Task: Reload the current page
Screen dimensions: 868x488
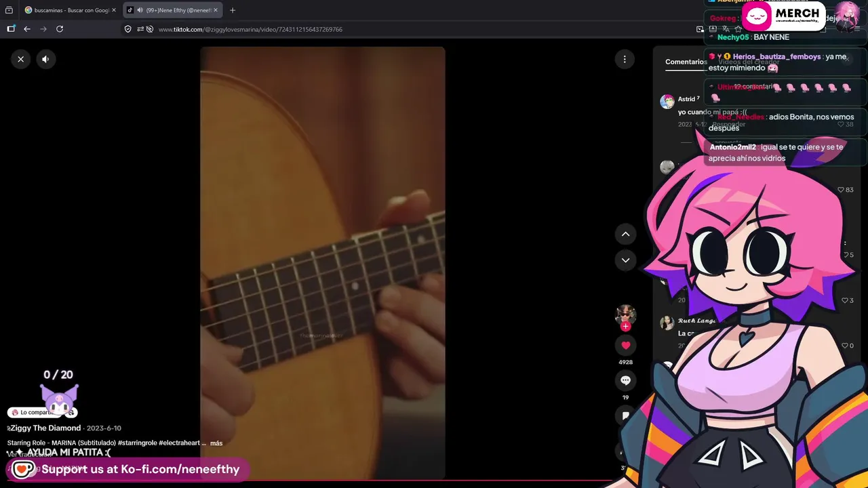Action: tap(60, 29)
